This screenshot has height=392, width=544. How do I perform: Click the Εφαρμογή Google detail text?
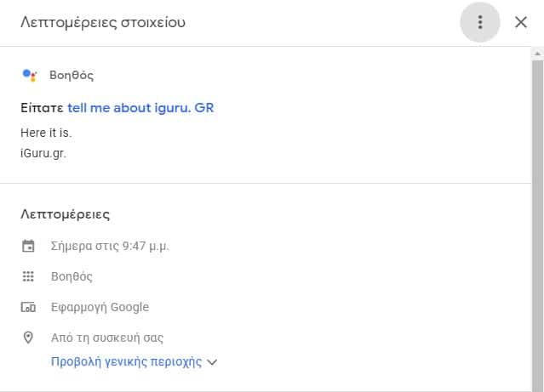tap(100, 307)
